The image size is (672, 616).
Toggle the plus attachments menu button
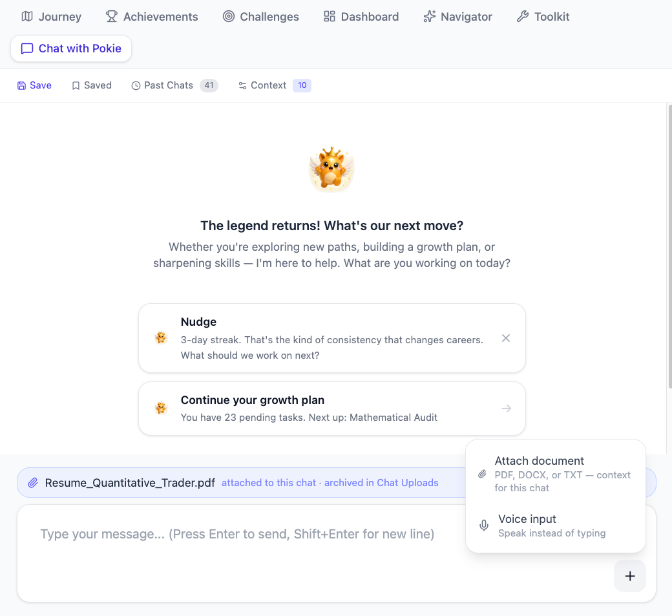[x=629, y=576]
